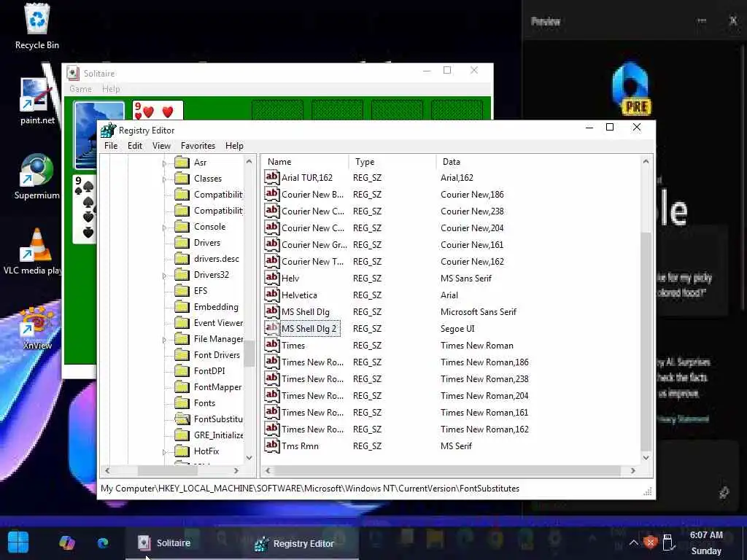The height and width of the screenshot is (560, 747).
Task: Click the Helv string value icon
Action: pyautogui.click(x=271, y=278)
